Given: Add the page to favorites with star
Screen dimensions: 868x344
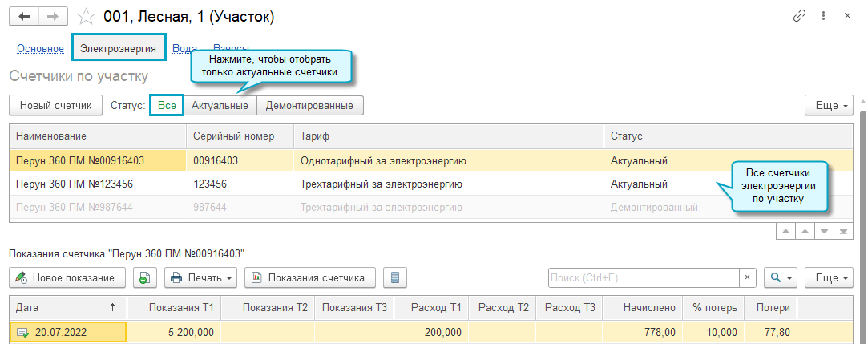Looking at the screenshot, I should click(86, 16).
